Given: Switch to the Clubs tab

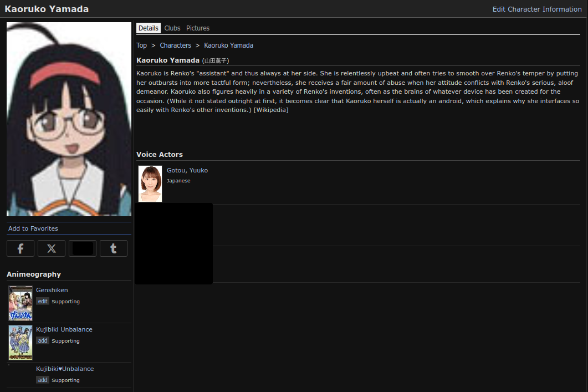Looking at the screenshot, I should point(172,28).
